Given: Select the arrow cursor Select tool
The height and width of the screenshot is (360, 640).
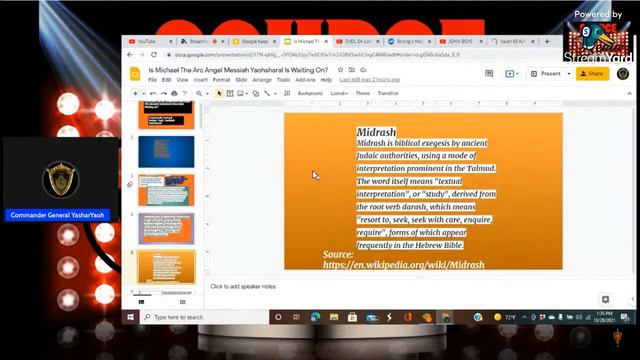Looking at the screenshot, I should pos(219,93).
